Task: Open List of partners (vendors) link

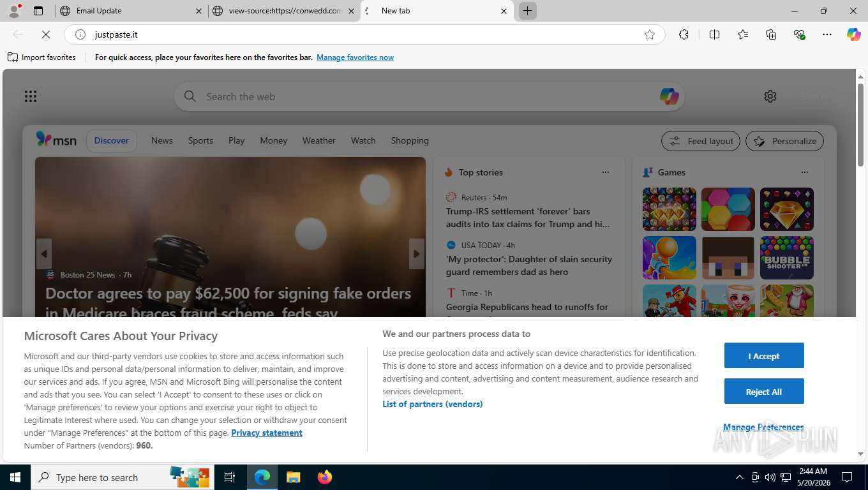Action: (433, 404)
